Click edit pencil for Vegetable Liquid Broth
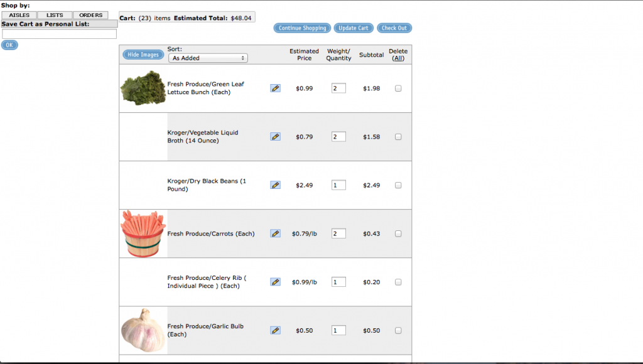The image size is (643, 364). (x=275, y=137)
